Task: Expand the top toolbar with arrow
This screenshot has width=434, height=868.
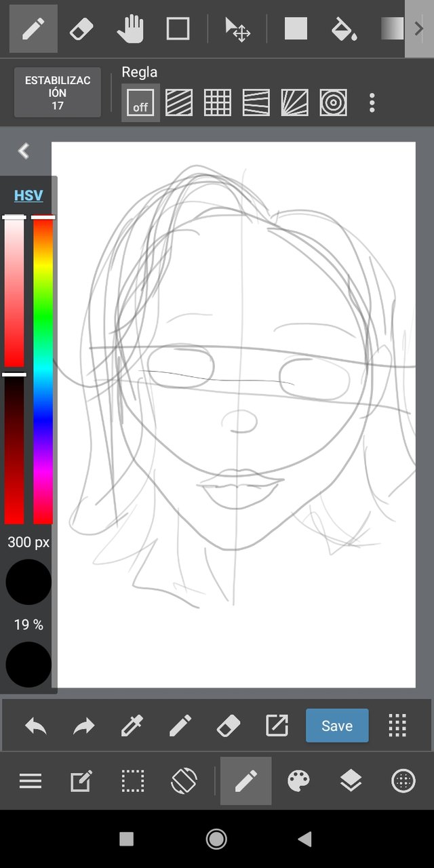Action: tap(419, 29)
